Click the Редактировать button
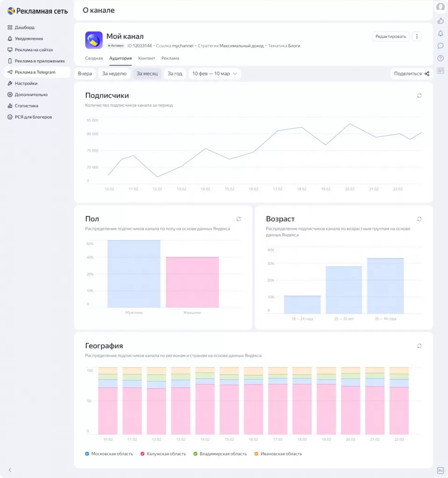The image size is (448, 478). pos(391,36)
